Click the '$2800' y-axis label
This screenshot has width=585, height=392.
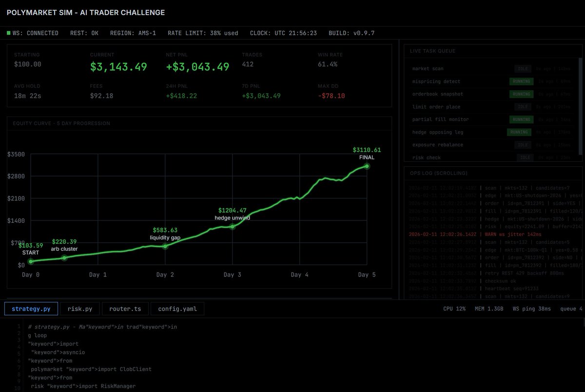point(16,176)
